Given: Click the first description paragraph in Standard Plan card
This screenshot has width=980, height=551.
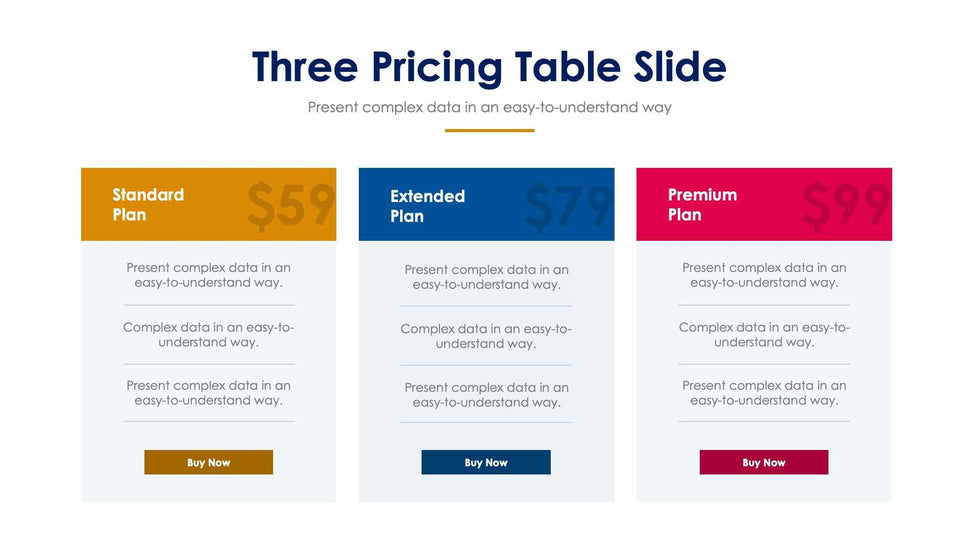Looking at the screenshot, I should coord(208,275).
